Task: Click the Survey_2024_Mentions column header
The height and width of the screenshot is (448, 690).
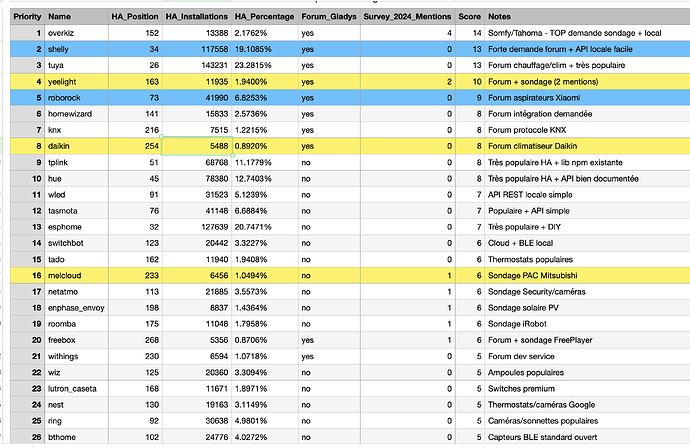Action: (406, 17)
